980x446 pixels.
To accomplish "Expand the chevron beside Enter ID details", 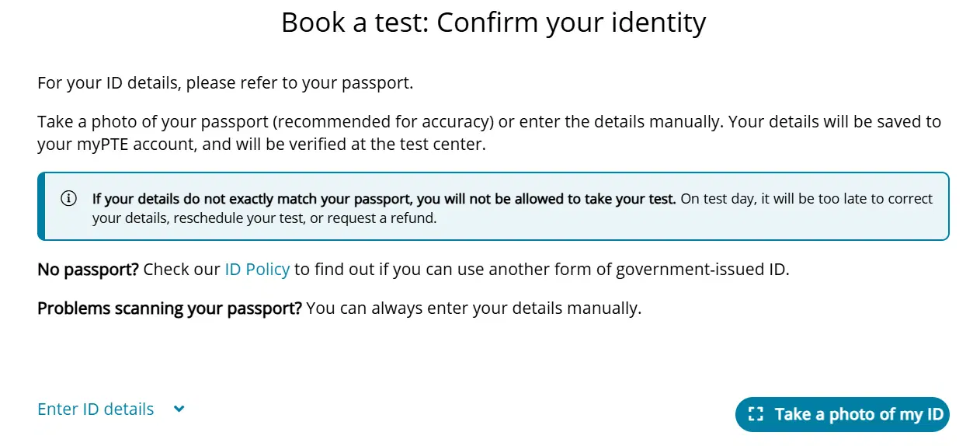I will 179,409.
